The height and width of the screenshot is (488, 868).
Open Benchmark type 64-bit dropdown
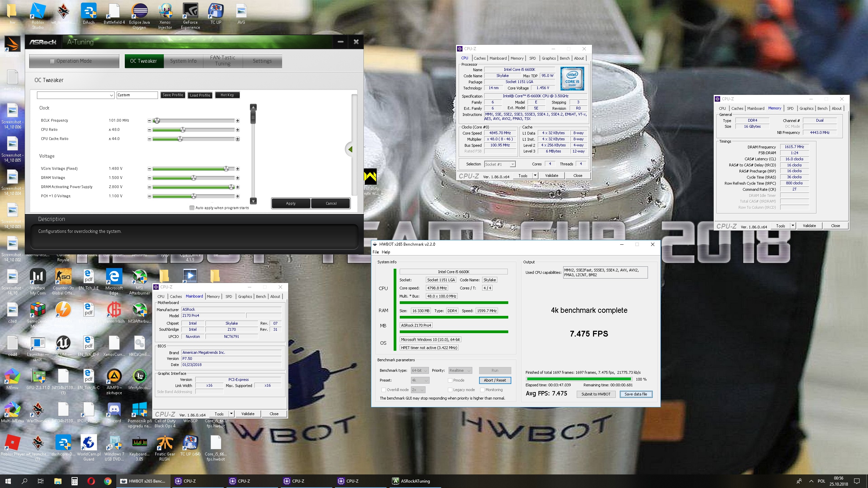click(420, 370)
